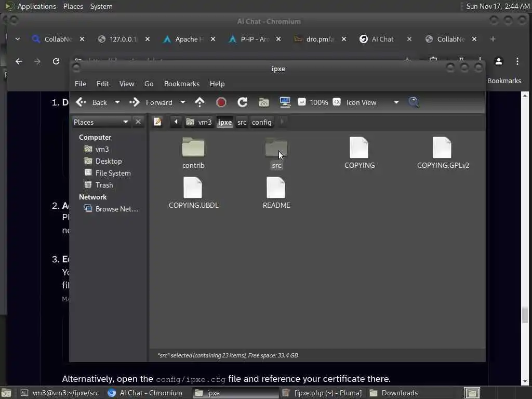Image resolution: width=532 pixels, height=399 pixels.
Task: Open the Icon View mode dropdown
Action: coord(372,102)
